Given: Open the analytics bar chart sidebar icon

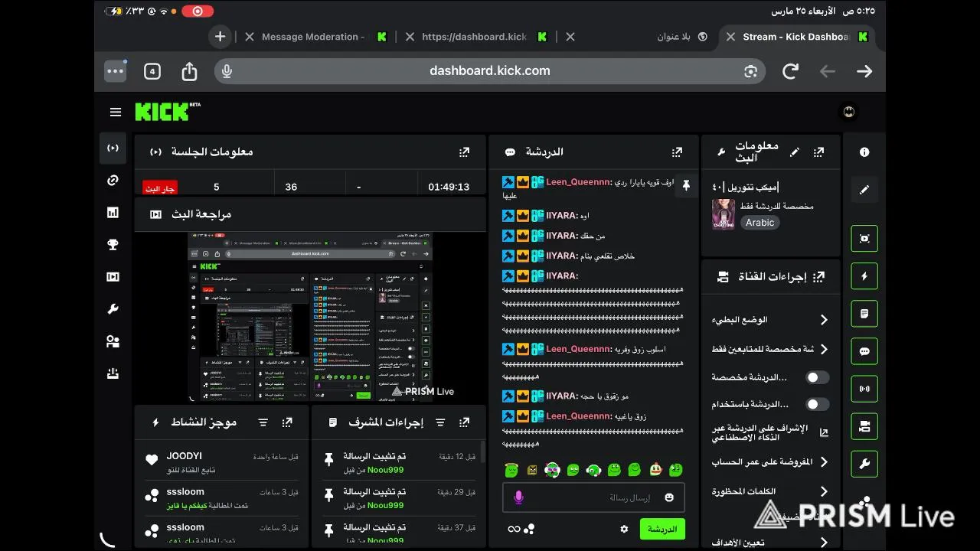Looking at the screenshot, I should [x=113, y=213].
